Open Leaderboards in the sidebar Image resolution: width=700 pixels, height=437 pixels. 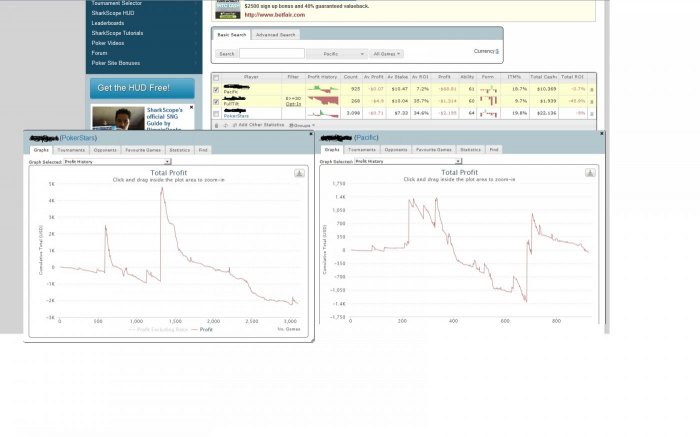(x=108, y=23)
